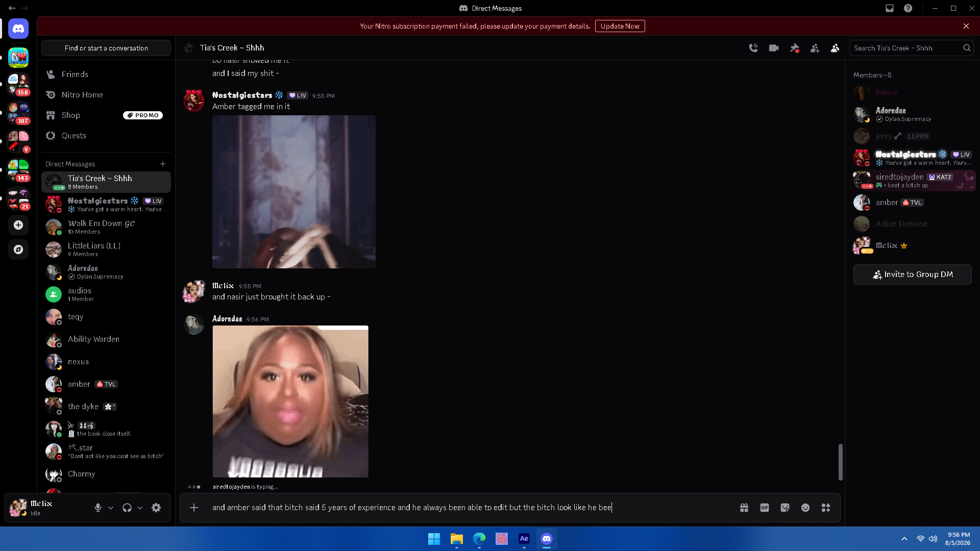Open pinned messages
Viewport: 980px width, 551px height.
click(x=794, y=48)
